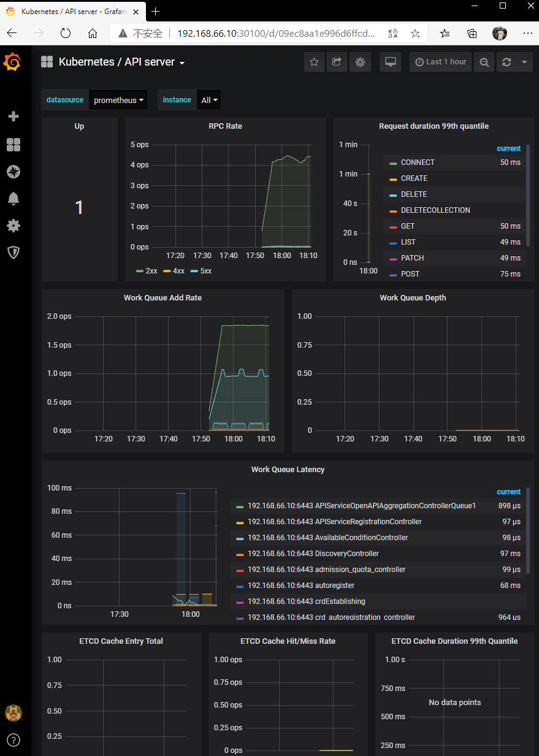Open ETCD Cache Duration 99th Quantile panel menu

pos(454,641)
